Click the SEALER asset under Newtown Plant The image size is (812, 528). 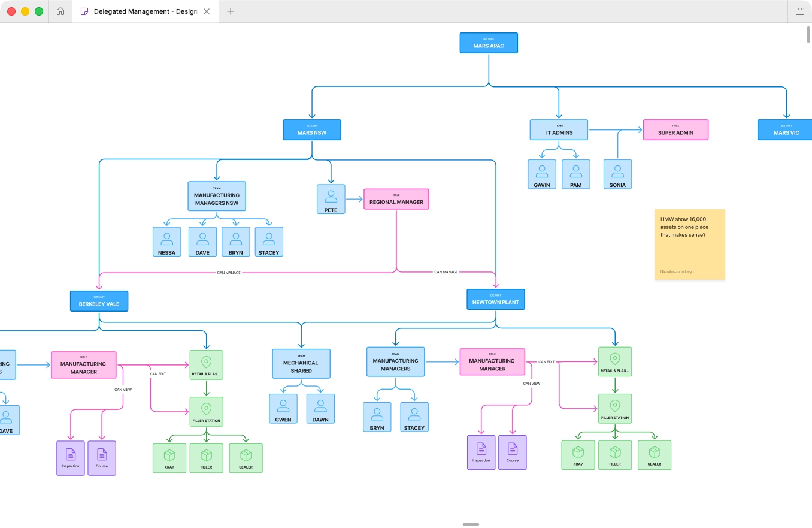click(655, 455)
